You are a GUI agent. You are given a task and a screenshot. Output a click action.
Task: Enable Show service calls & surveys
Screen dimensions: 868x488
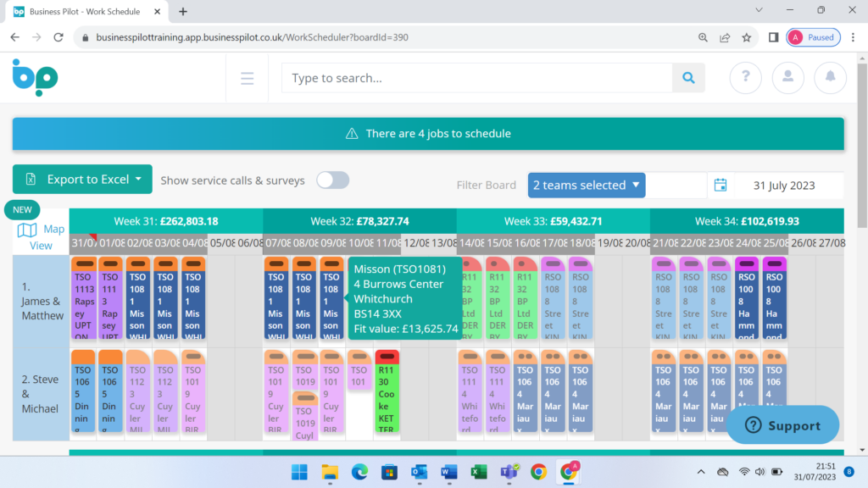[332, 180]
